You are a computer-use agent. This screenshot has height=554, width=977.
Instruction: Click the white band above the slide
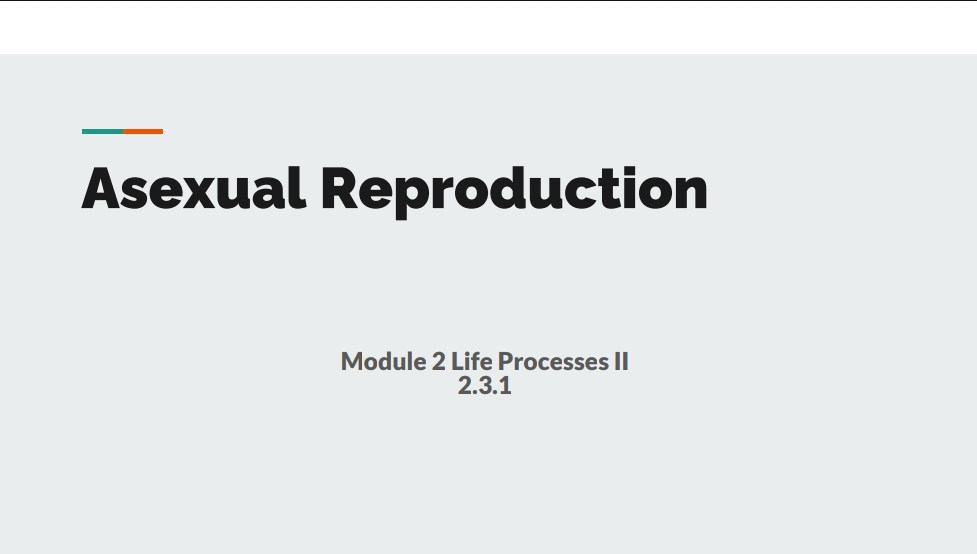pos(488,28)
